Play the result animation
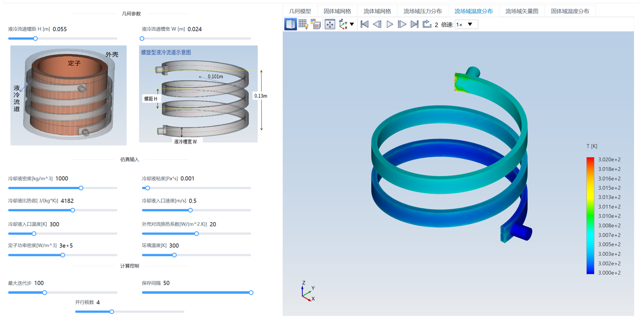644x318 pixels. pos(390,24)
